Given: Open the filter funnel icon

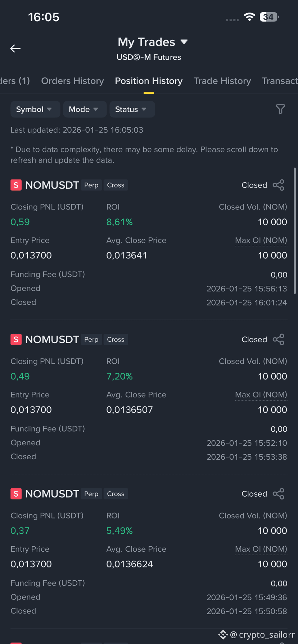Looking at the screenshot, I should coord(280,109).
